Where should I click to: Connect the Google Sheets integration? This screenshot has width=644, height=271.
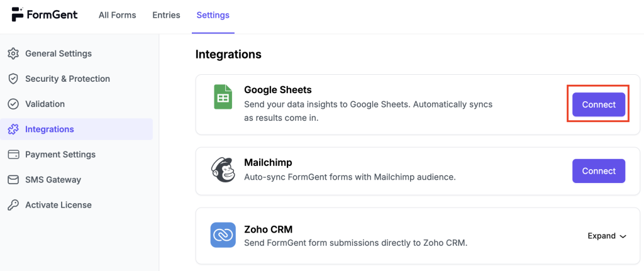point(599,104)
